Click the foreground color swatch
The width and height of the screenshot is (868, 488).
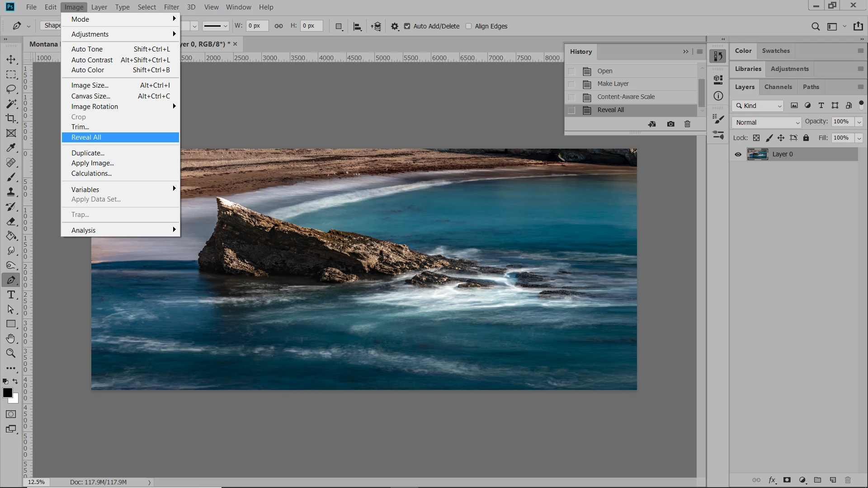[8, 393]
